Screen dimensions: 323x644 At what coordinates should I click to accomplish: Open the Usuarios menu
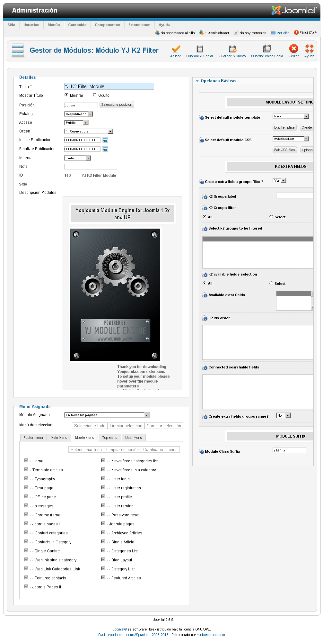pyautogui.click(x=31, y=25)
